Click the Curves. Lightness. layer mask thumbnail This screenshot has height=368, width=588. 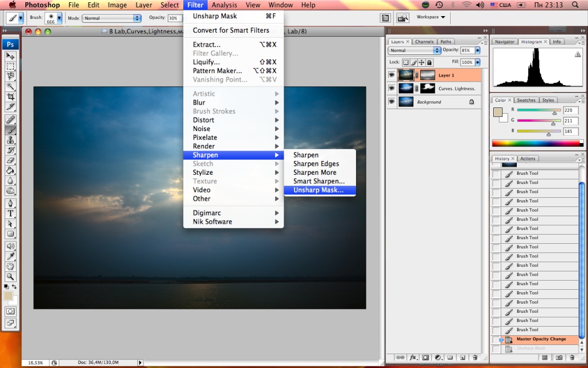coord(428,88)
